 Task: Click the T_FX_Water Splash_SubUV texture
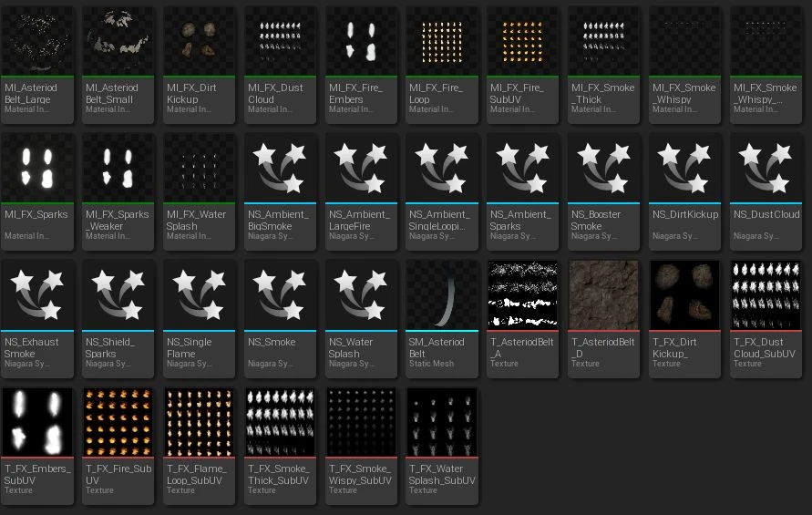[x=442, y=446]
